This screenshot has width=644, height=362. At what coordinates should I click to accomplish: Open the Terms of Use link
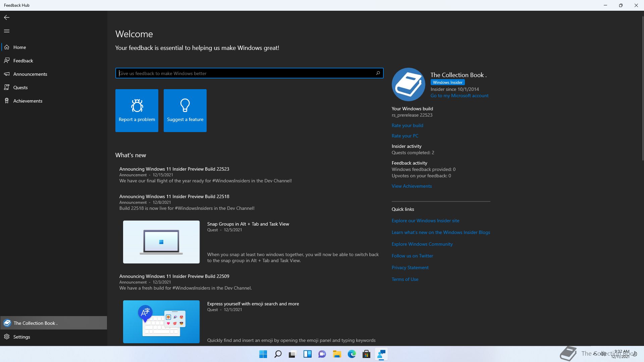click(x=405, y=279)
